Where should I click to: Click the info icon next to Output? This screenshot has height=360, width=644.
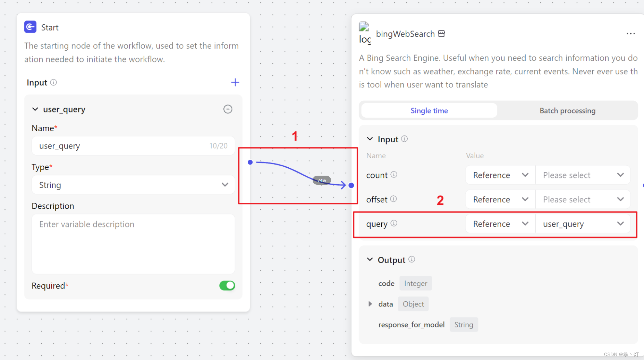click(x=412, y=259)
